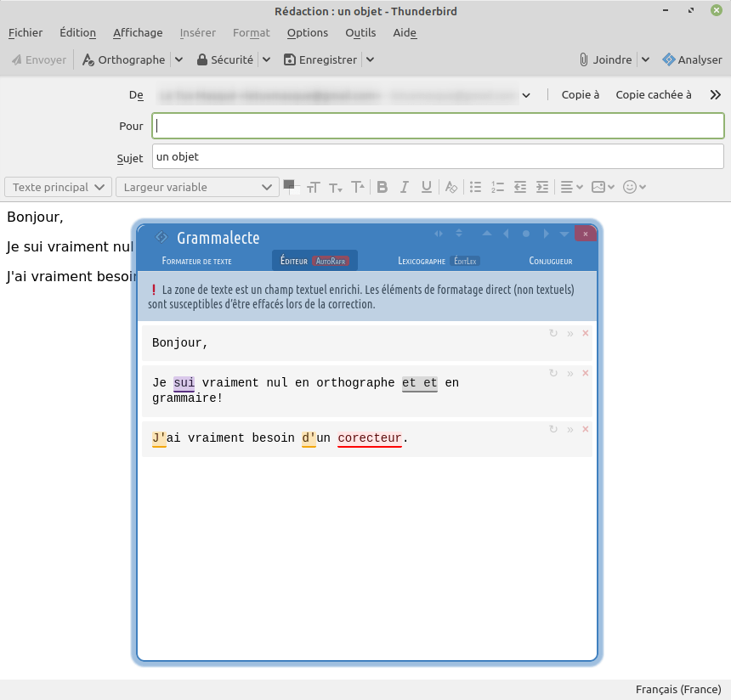
Task: Toggle the AutoRafr auto-refresh badge
Action: click(331, 261)
